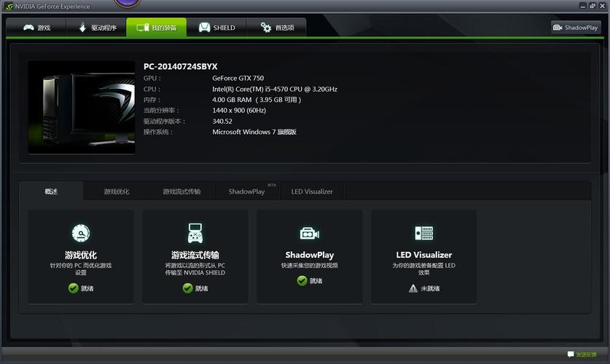This screenshot has width=610, height=364.
Task: Click the ShadowPlay camcorder icon in its card
Action: tap(310, 234)
